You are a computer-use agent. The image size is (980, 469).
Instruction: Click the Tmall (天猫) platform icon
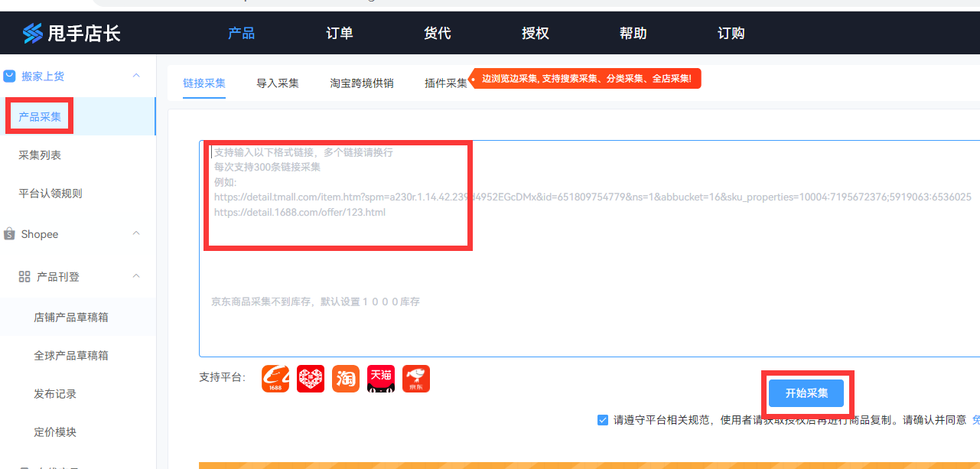[381, 379]
